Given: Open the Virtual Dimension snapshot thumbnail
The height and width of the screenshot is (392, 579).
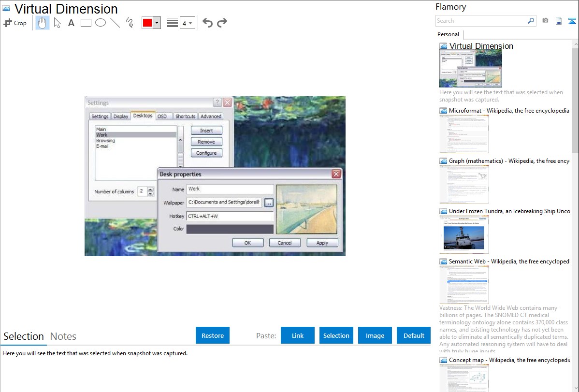Looking at the screenshot, I should (470, 69).
